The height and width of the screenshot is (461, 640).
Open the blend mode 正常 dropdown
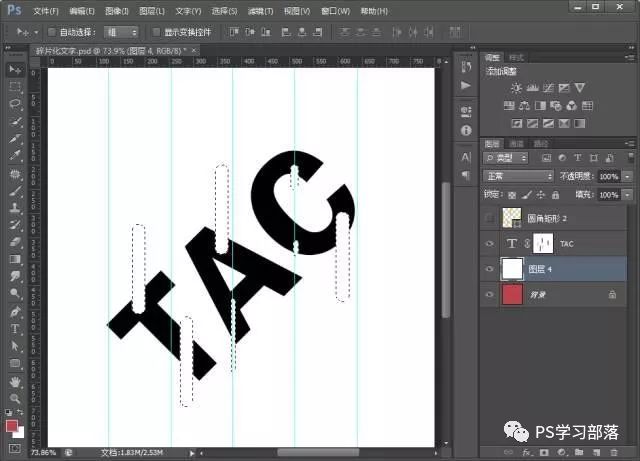tap(518, 176)
